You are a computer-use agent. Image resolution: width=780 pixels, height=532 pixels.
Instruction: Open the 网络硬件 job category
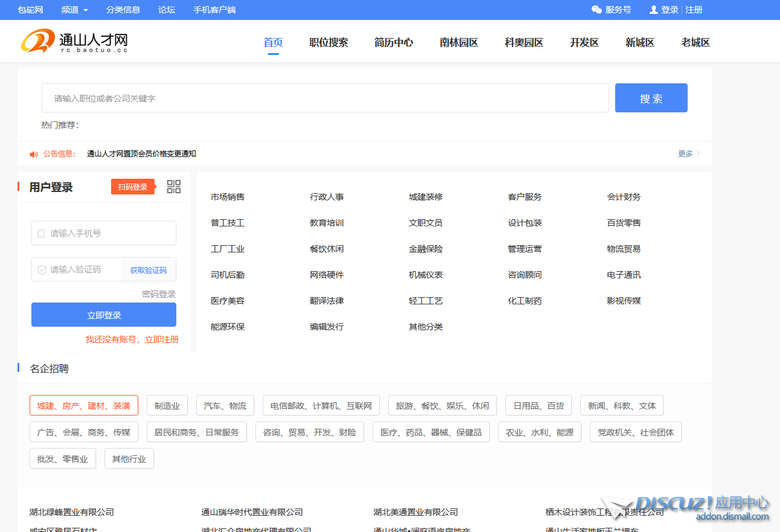pos(327,275)
